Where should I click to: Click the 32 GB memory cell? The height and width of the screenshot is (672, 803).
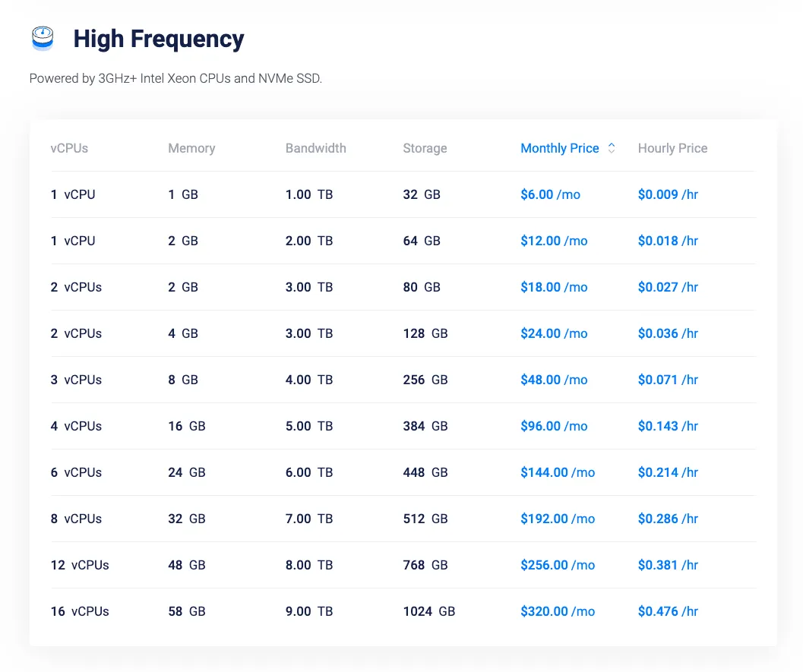coord(187,519)
